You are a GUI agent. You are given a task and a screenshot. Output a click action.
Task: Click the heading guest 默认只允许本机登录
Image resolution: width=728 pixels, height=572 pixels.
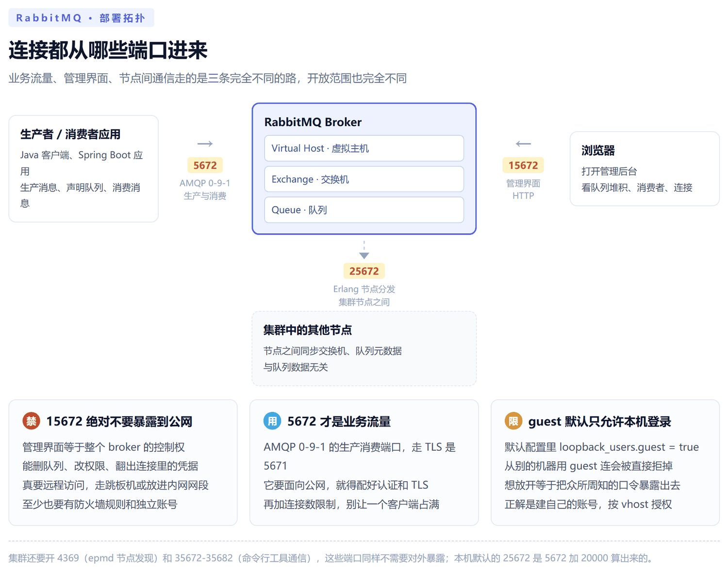pos(600,422)
